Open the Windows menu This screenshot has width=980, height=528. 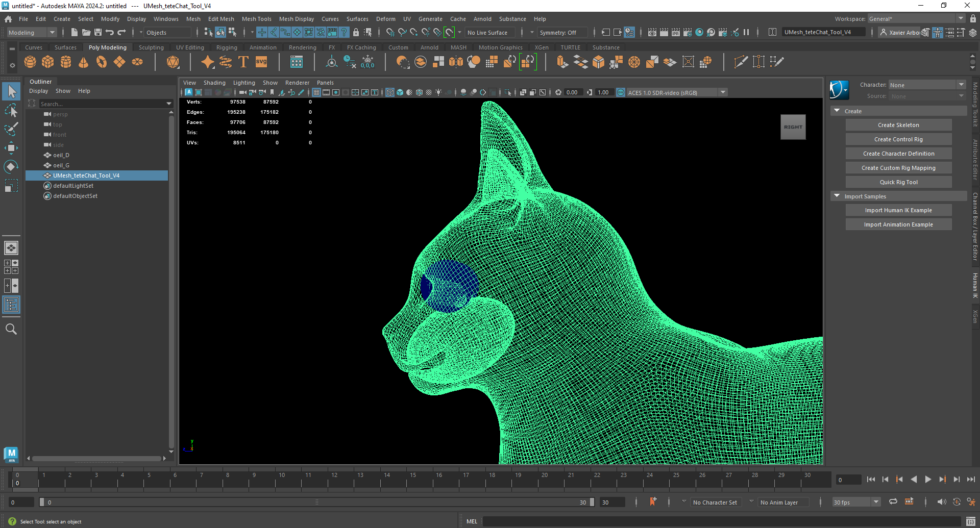[x=166, y=19]
